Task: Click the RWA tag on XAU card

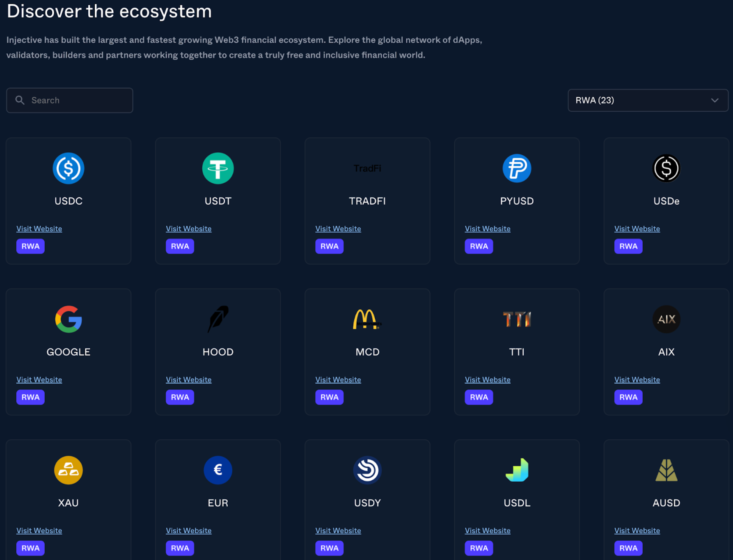Action: (30, 548)
